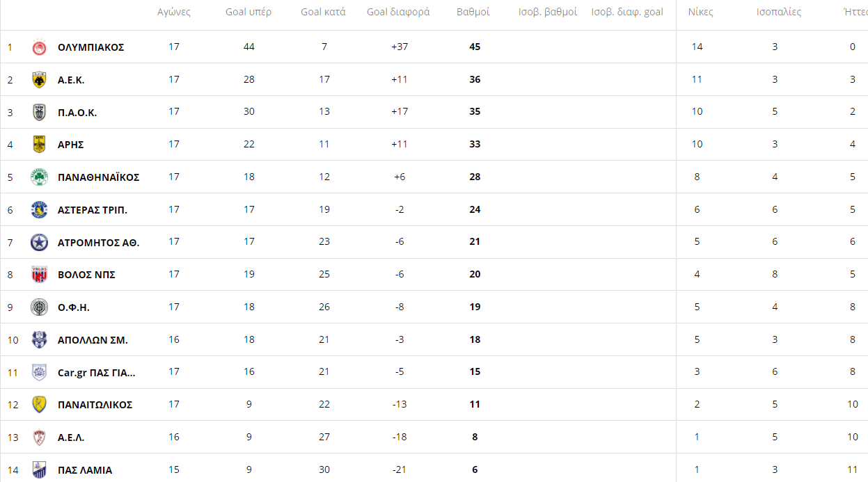Select the Νίκες column header
This screenshot has height=482, width=868.
coord(700,13)
